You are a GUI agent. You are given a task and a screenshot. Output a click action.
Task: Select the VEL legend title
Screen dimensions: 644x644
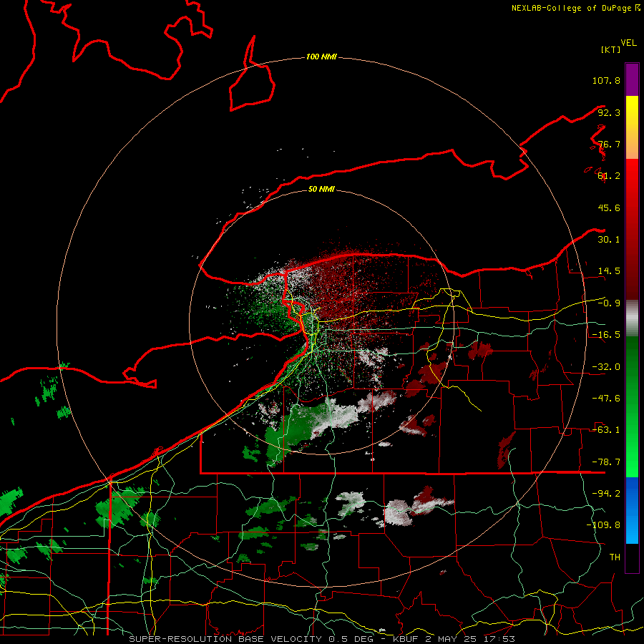click(x=628, y=43)
